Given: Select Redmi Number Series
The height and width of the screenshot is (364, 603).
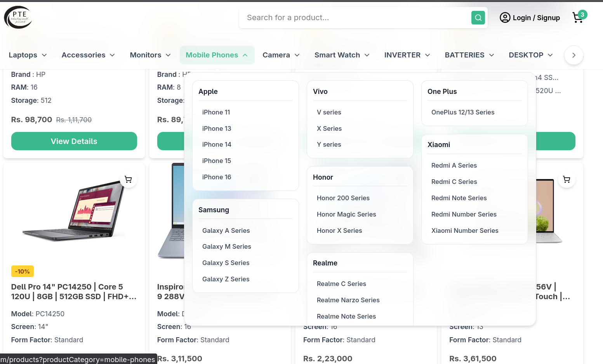Looking at the screenshot, I should pos(464,214).
